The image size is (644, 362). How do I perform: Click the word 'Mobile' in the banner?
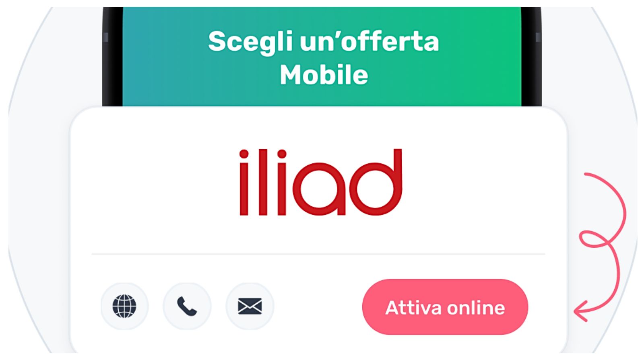(x=324, y=75)
